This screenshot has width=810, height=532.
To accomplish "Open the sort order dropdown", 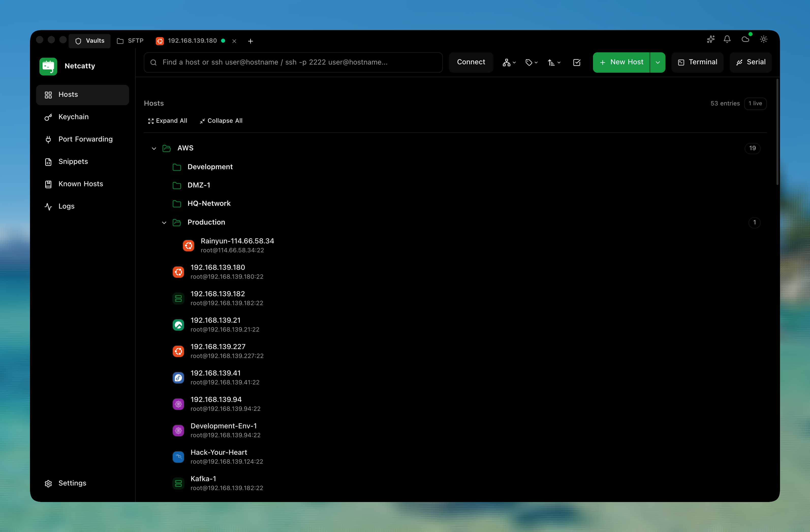I will tap(554, 62).
